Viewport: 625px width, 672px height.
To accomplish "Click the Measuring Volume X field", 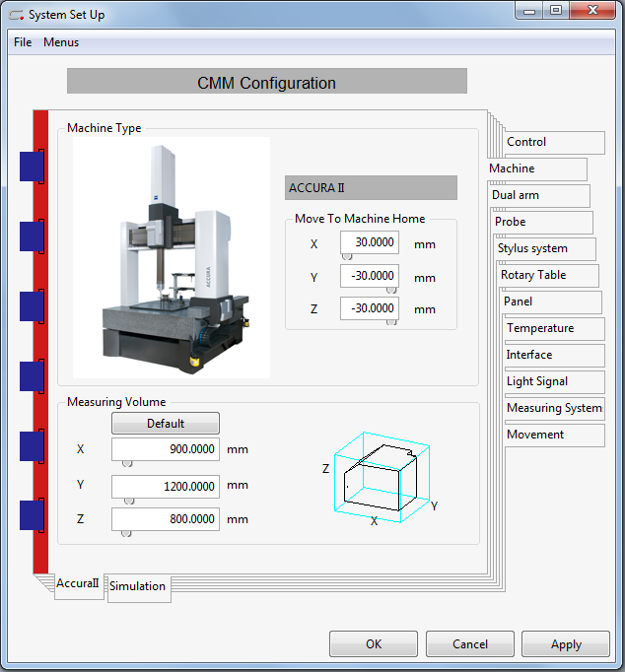I will point(166,449).
